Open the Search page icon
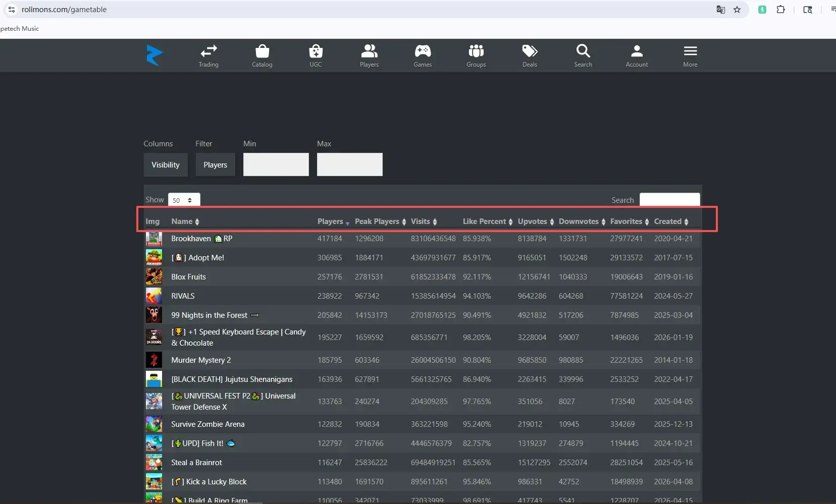 click(583, 55)
